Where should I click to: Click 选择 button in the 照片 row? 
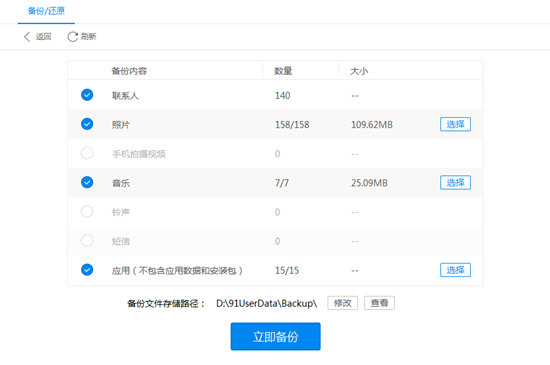[x=455, y=124]
